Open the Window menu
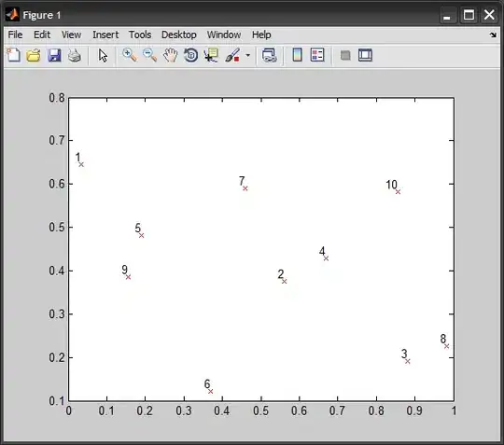Viewport: 504px width, 445px height. [x=224, y=35]
